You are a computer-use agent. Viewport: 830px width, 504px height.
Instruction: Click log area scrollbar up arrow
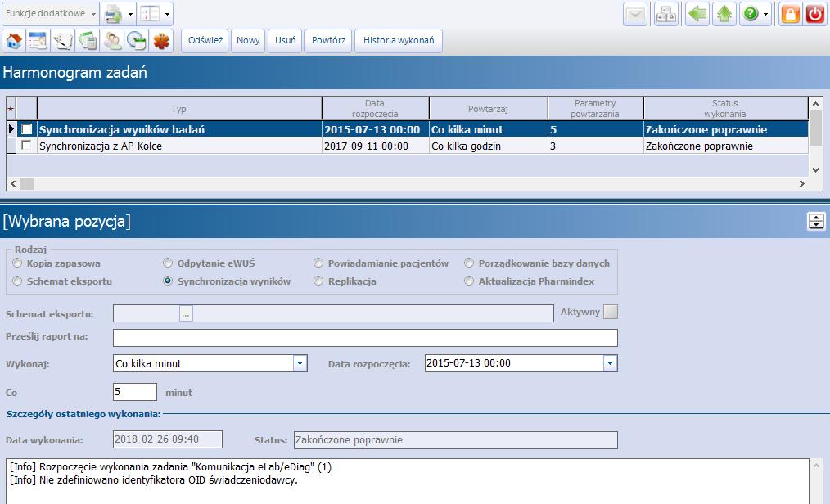tap(816, 466)
